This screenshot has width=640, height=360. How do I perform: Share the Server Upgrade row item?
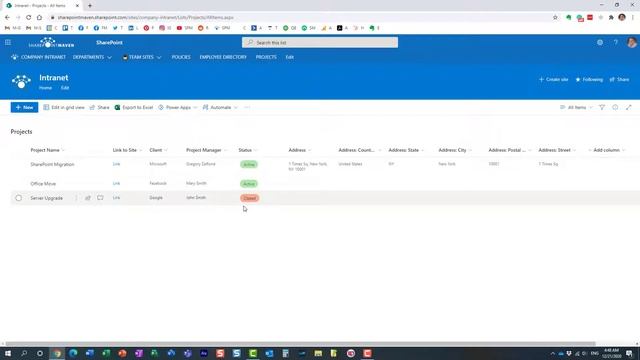tap(88, 198)
